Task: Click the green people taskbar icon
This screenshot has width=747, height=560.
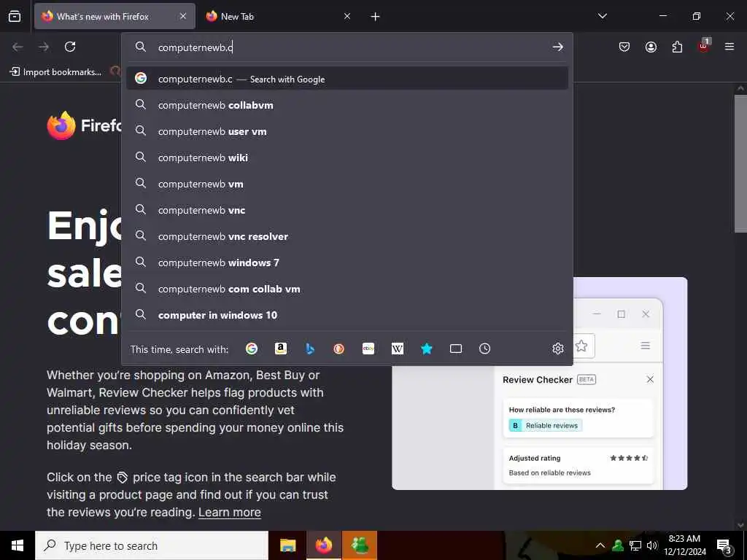Action: pos(360,545)
